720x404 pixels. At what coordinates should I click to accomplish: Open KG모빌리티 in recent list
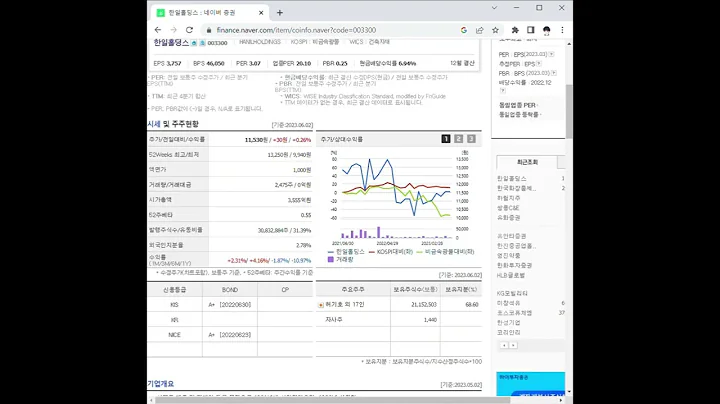[512, 293]
